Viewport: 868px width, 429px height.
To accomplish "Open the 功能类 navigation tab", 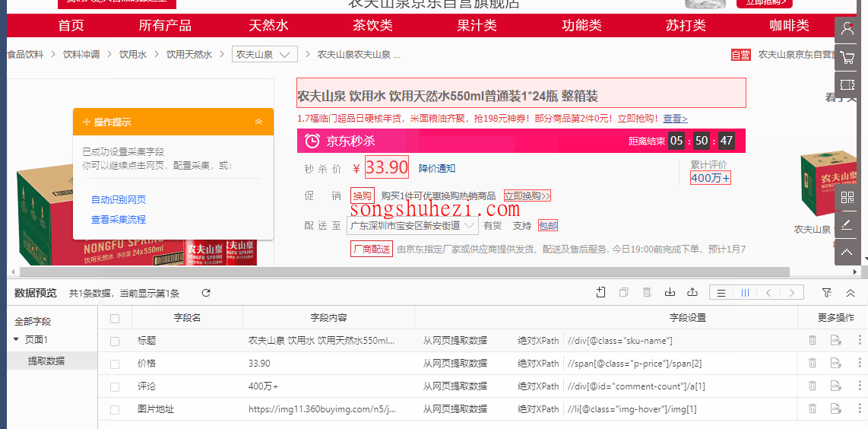I will coord(581,26).
